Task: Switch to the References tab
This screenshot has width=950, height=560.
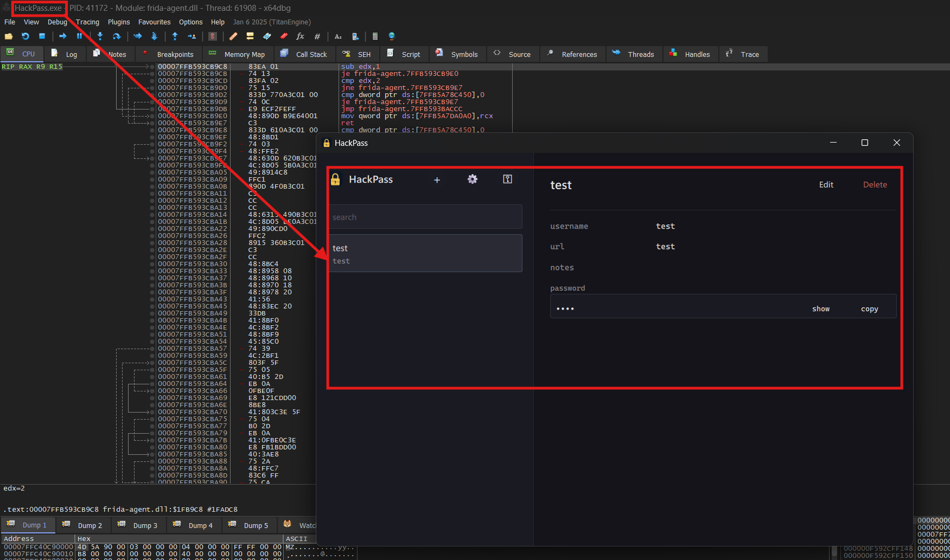Action: click(x=572, y=54)
